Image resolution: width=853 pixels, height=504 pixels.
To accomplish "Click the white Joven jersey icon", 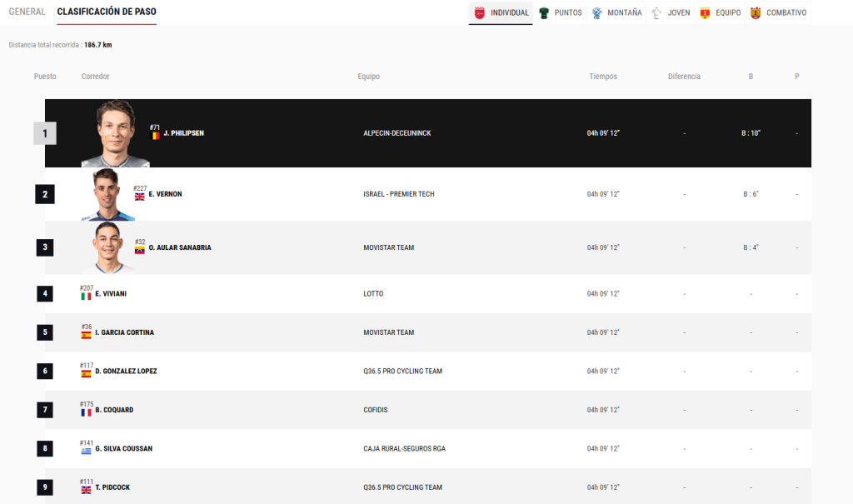I will click(657, 13).
